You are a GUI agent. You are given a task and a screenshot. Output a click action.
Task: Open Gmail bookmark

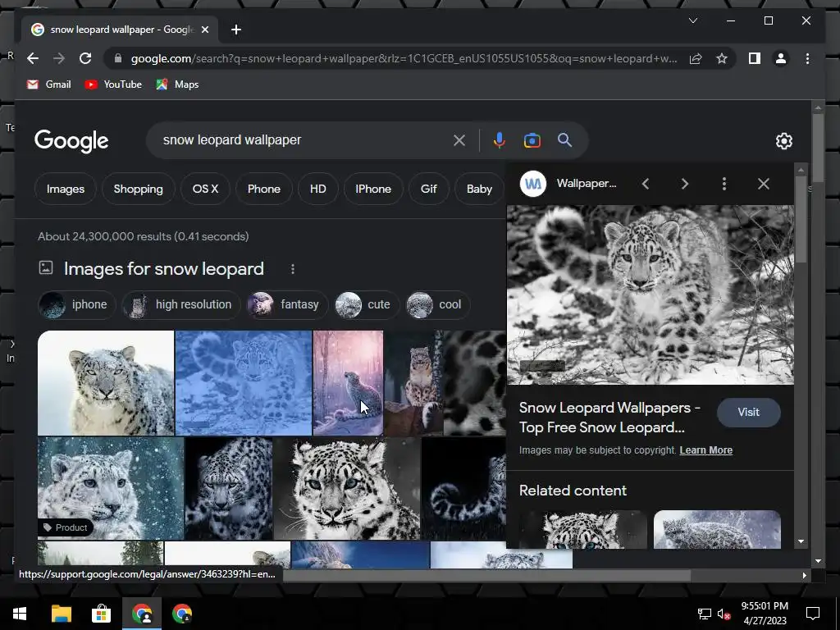click(48, 84)
